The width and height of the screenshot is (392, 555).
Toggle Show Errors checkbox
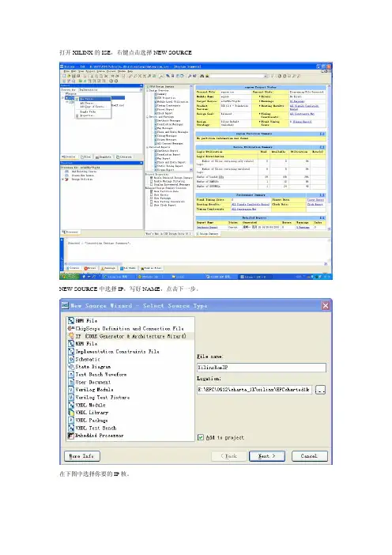pos(152,195)
